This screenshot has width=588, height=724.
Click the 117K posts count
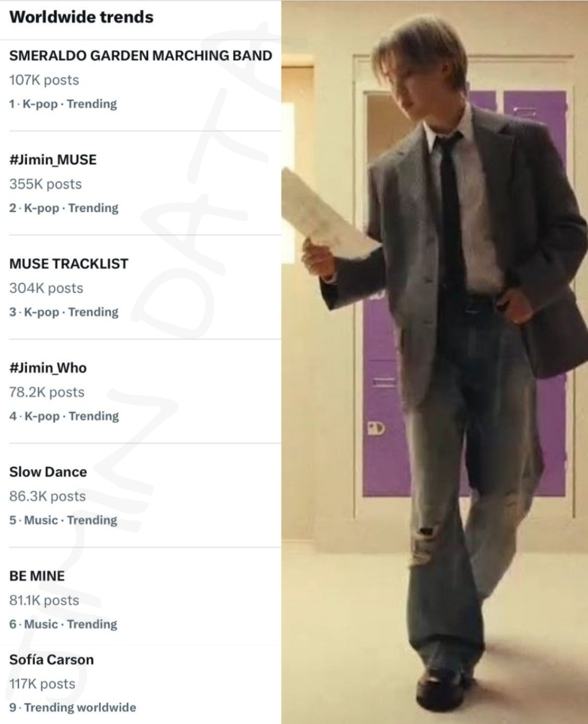tap(42, 684)
